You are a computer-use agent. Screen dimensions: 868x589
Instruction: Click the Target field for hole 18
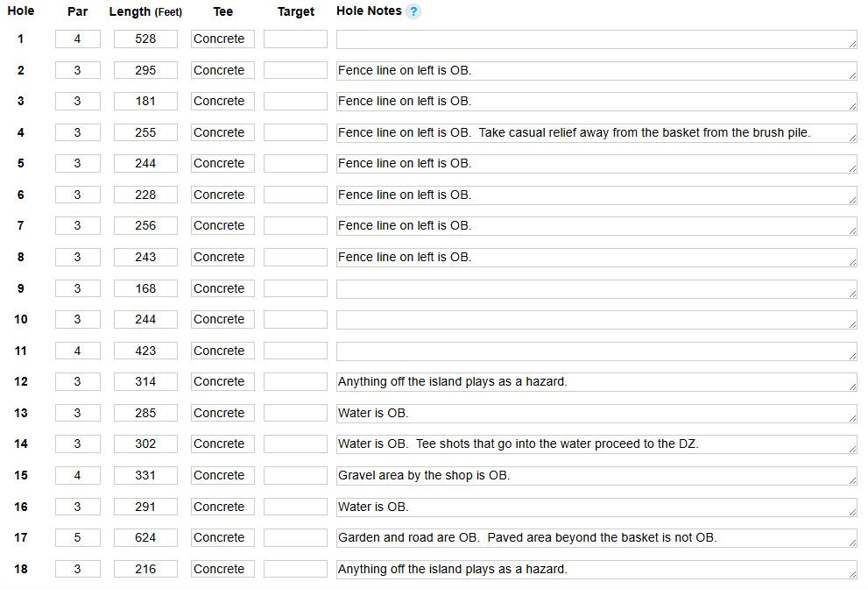tap(295, 569)
